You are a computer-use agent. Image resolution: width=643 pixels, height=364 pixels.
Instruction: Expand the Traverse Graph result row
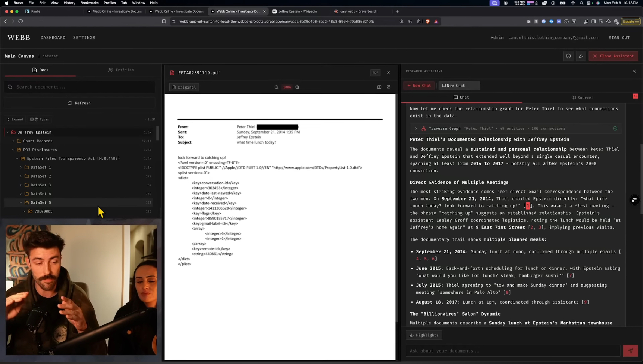coord(416,128)
